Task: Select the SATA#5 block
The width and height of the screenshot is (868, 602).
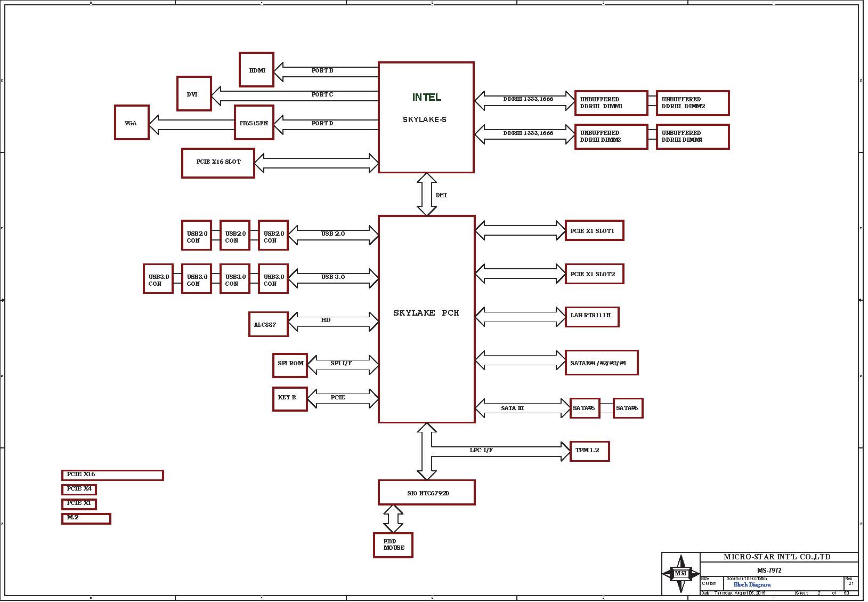Action: [585, 408]
